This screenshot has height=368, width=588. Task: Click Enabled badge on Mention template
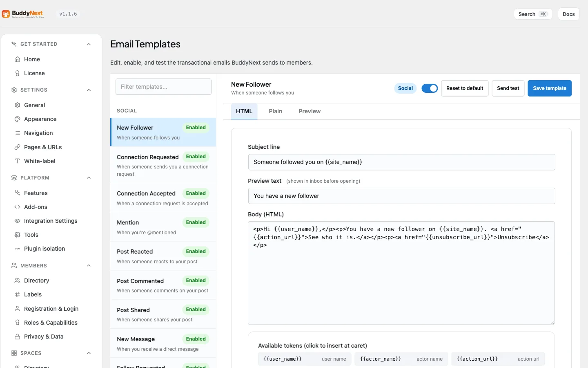click(196, 222)
